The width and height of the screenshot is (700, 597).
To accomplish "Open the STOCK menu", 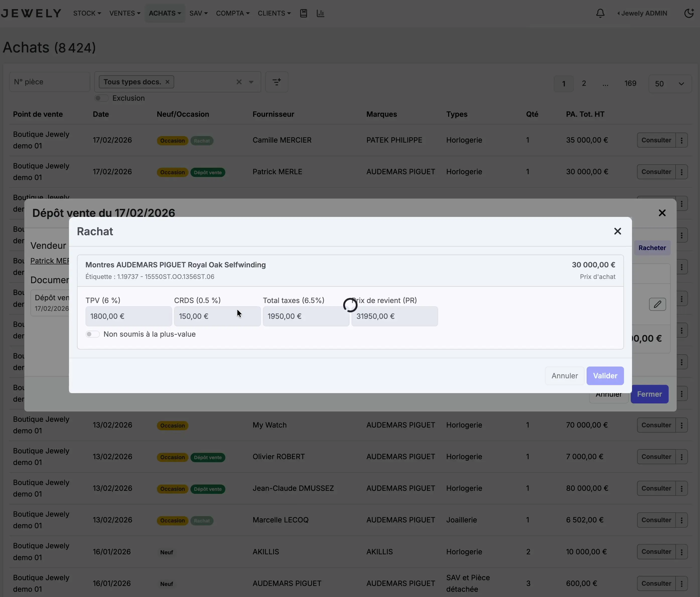I will (x=87, y=13).
